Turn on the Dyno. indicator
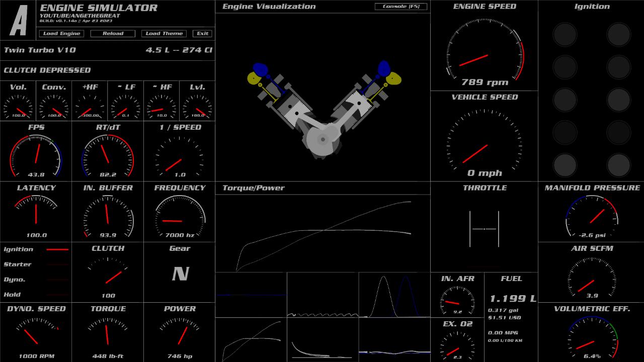This screenshot has width=644, height=362. click(57, 280)
